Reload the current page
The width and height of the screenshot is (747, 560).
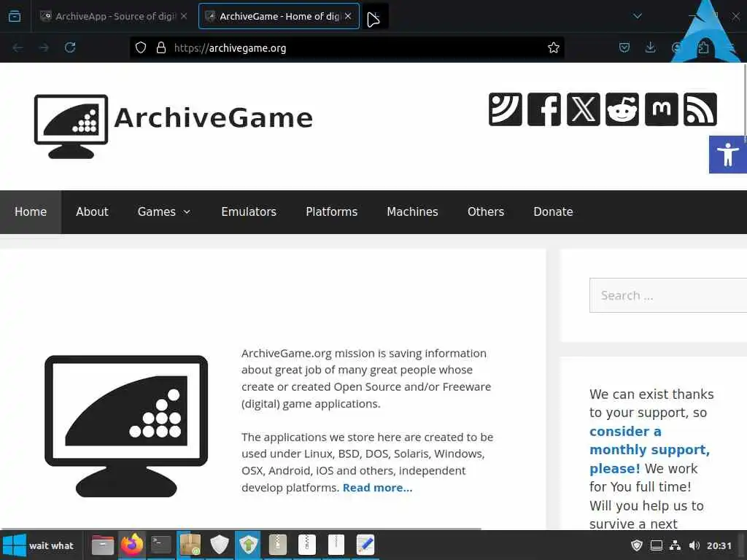tap(70, 47)
